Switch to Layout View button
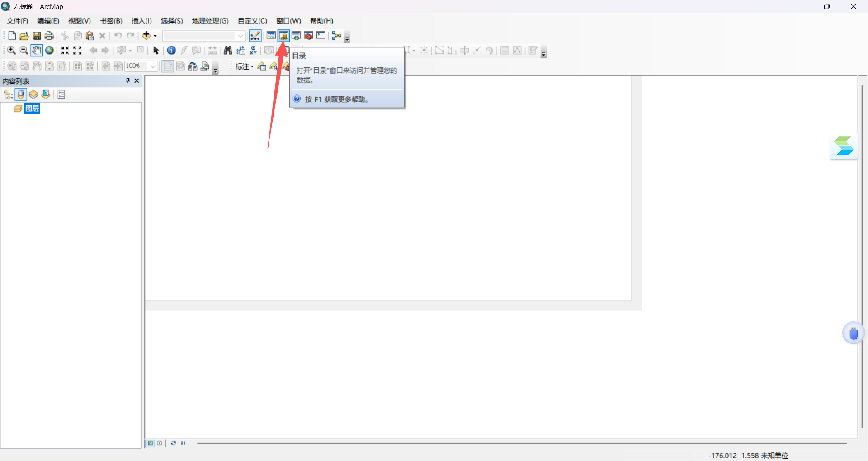The image size is (868, 461). tap(160, 443)
